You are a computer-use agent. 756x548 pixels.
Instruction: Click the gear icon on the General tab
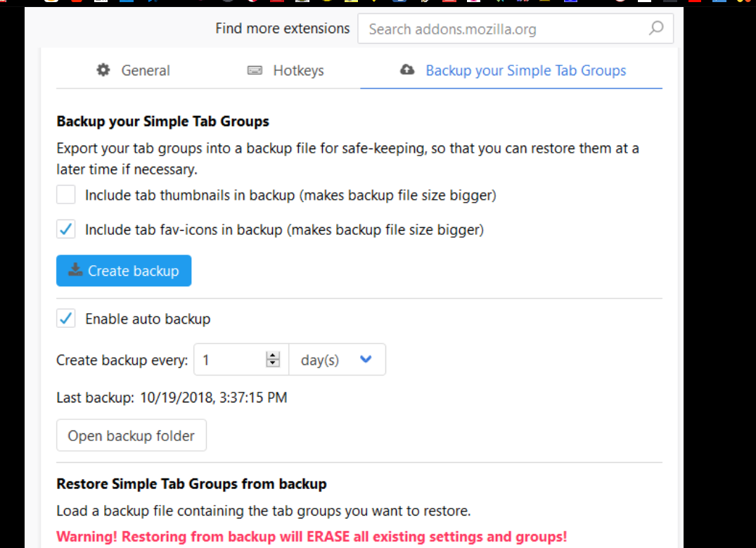pyautogui.click(x=103, y=70)
